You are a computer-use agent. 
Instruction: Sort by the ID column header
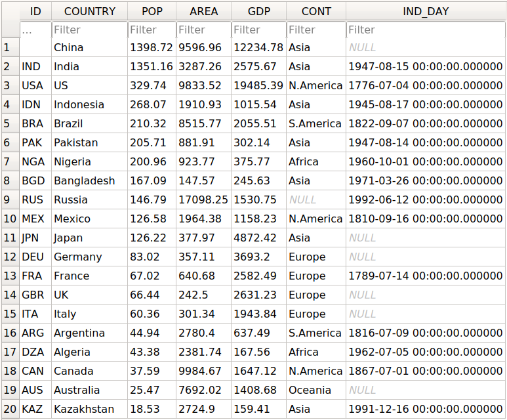[x=35, y=11]
